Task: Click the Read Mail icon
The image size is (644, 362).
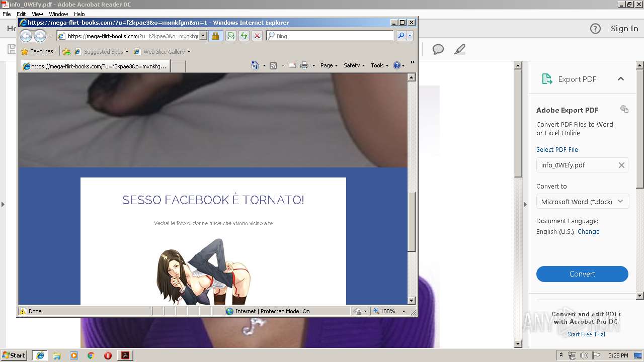Action: pyautogui.click(x=292, y=65)
